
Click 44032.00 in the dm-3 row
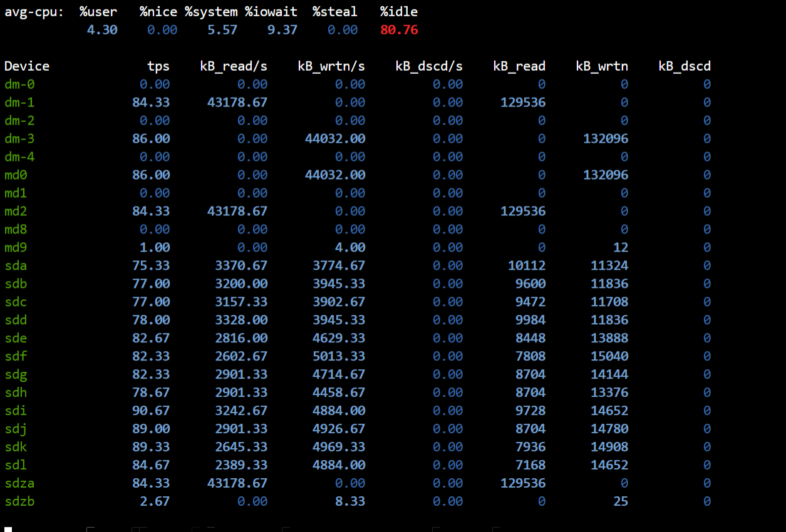[335, 139]
